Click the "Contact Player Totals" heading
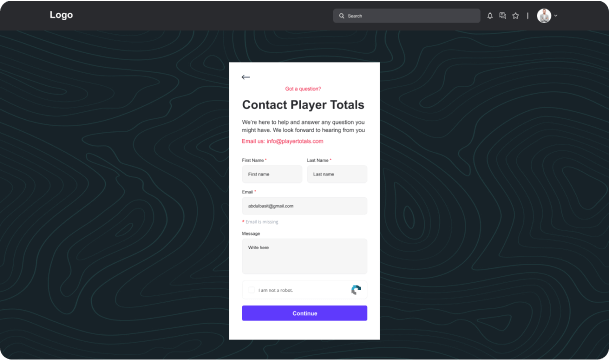 tap(303, 105)
